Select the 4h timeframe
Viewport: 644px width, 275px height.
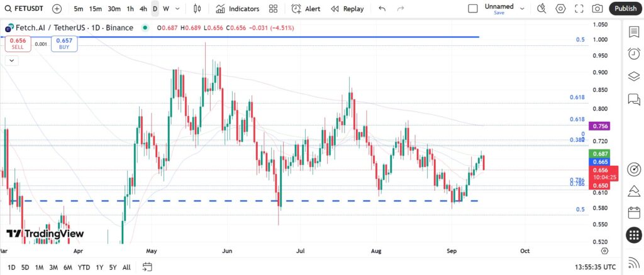tap(143, 9)
